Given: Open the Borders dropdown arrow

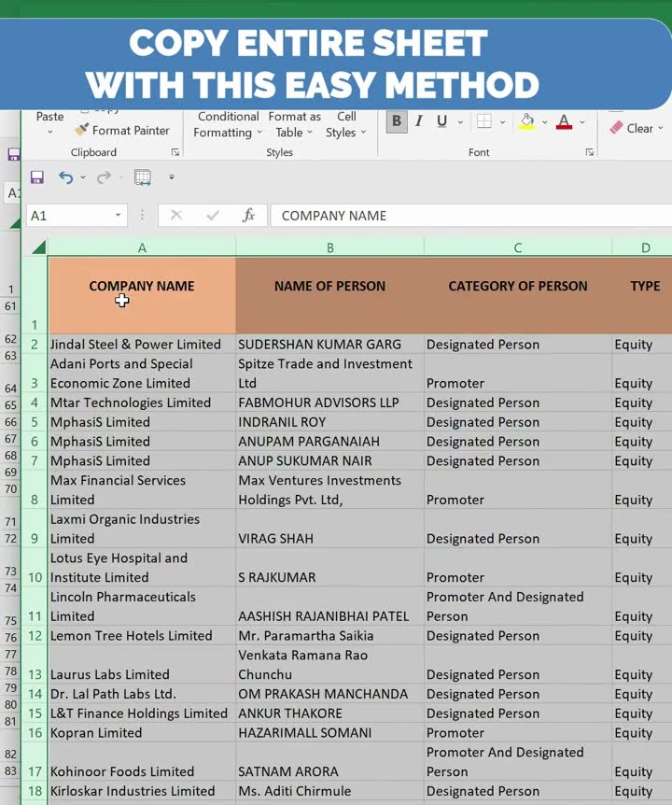Looking at the screenshot, I should pos(502,121).
